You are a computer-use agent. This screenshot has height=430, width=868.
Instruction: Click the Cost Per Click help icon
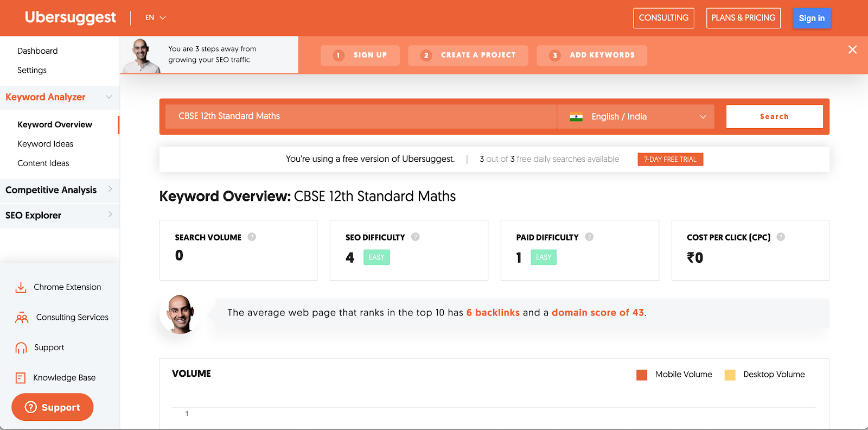click(x=781, y=237)
